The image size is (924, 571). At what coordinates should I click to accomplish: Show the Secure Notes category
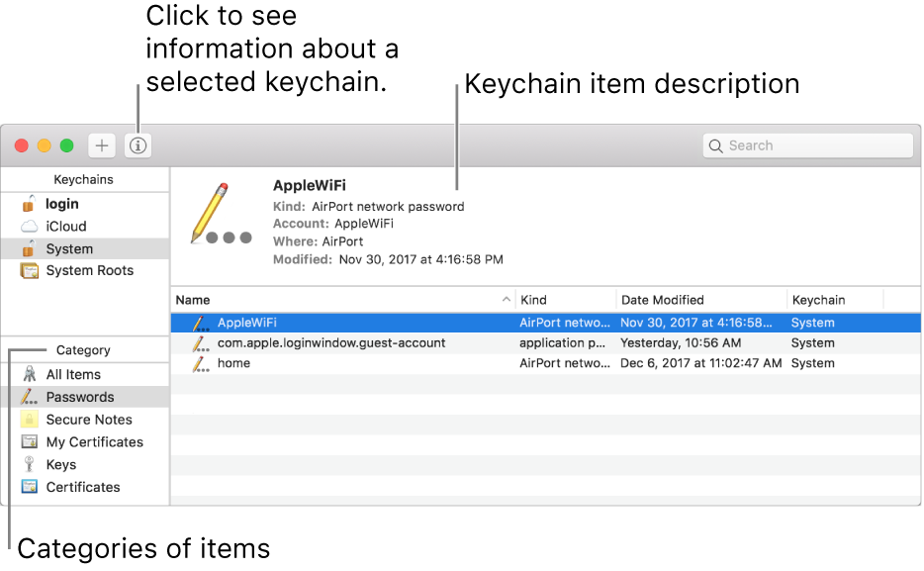tap(85, 420)
